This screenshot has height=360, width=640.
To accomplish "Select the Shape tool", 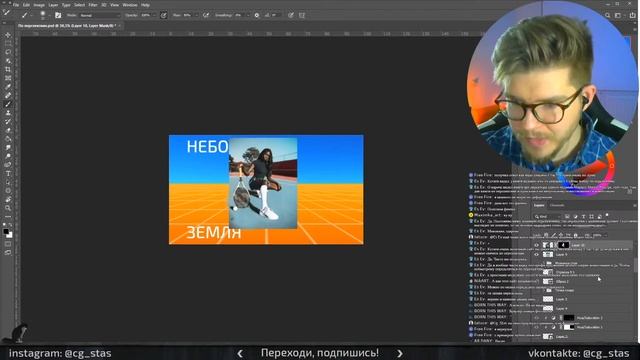I will tap(8, 191).
